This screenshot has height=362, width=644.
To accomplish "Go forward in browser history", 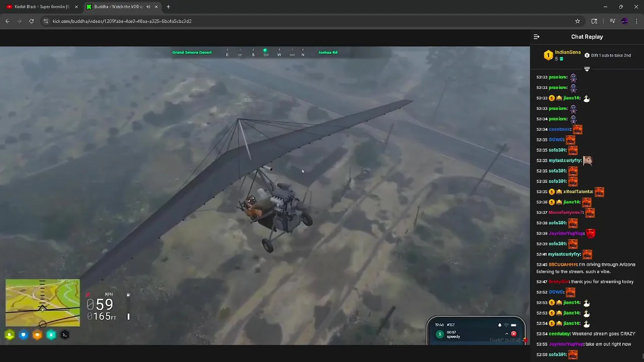I will point(19,21).
